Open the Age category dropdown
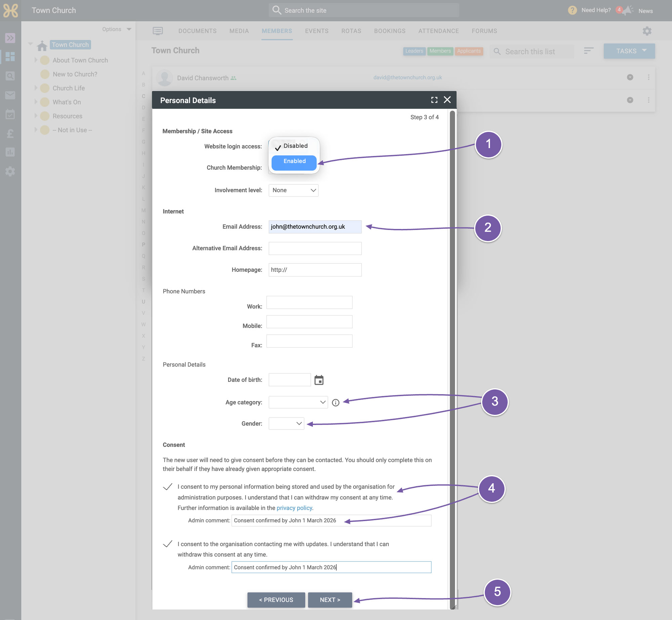 (298, 402)
